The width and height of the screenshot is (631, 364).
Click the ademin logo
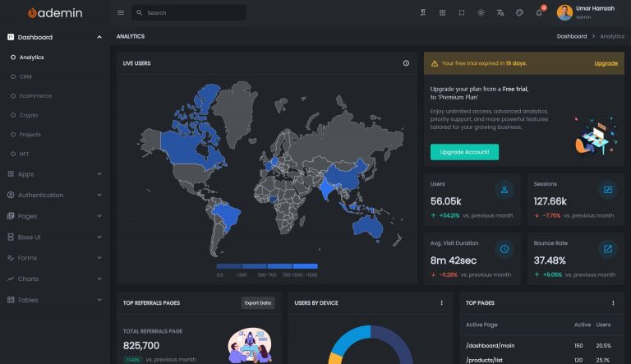click(x=55, y=13)
